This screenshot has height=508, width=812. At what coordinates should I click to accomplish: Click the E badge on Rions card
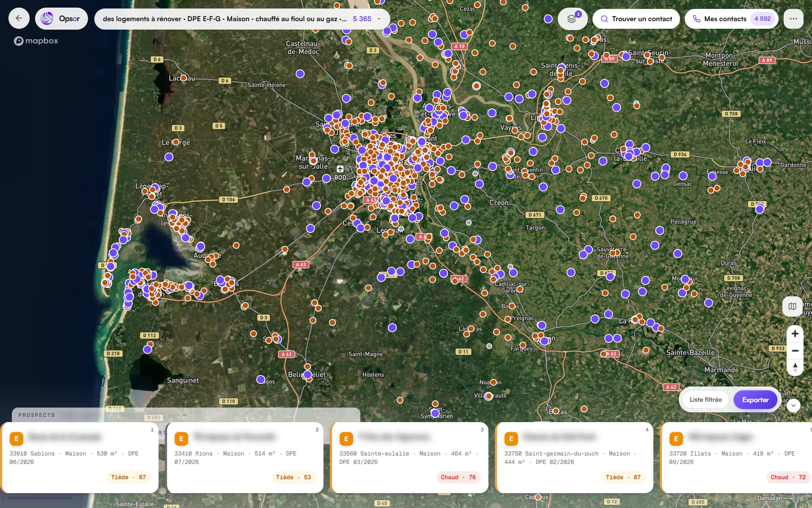[181, 439]
